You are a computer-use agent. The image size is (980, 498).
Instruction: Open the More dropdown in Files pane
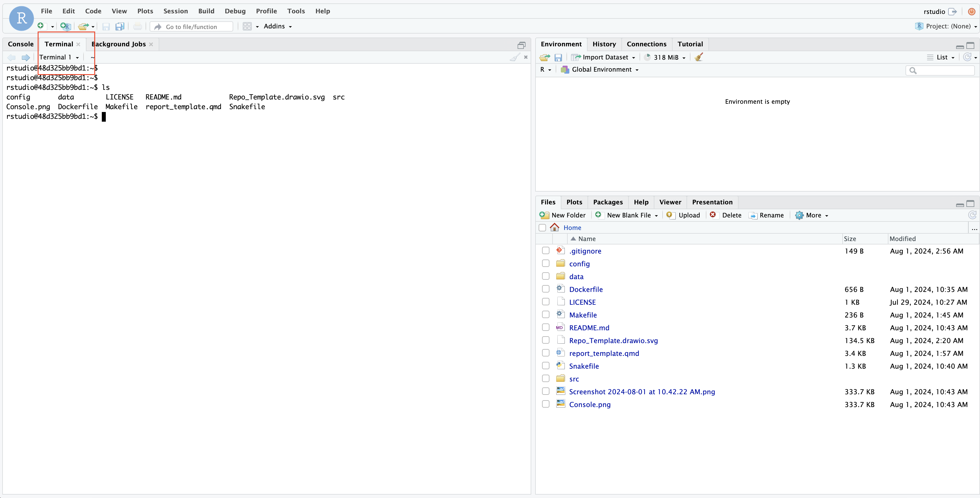click(812, 215)
